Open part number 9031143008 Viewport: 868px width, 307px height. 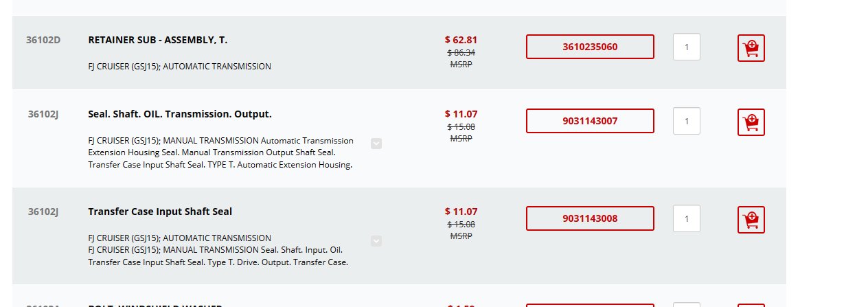pyautogui.click(x=590, y=218)
